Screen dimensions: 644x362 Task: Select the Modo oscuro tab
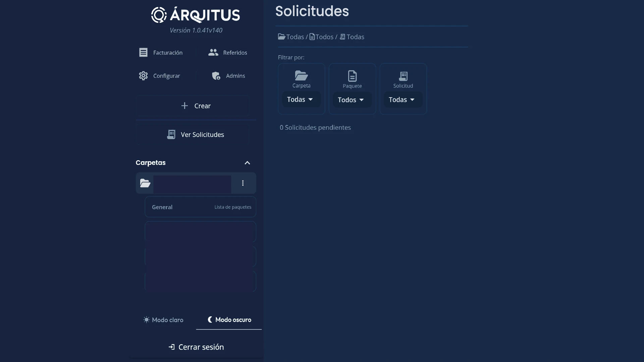pyautogui.click(x=229, y=320)
